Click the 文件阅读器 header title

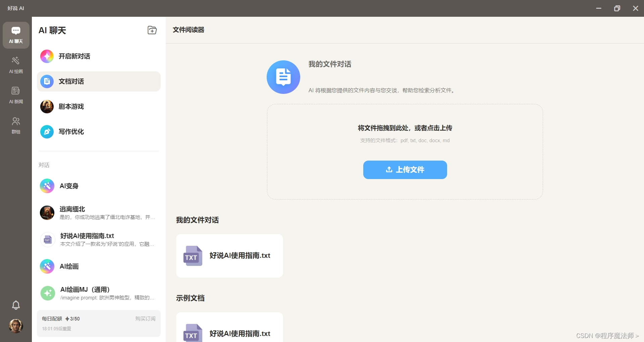click(189, 30)
